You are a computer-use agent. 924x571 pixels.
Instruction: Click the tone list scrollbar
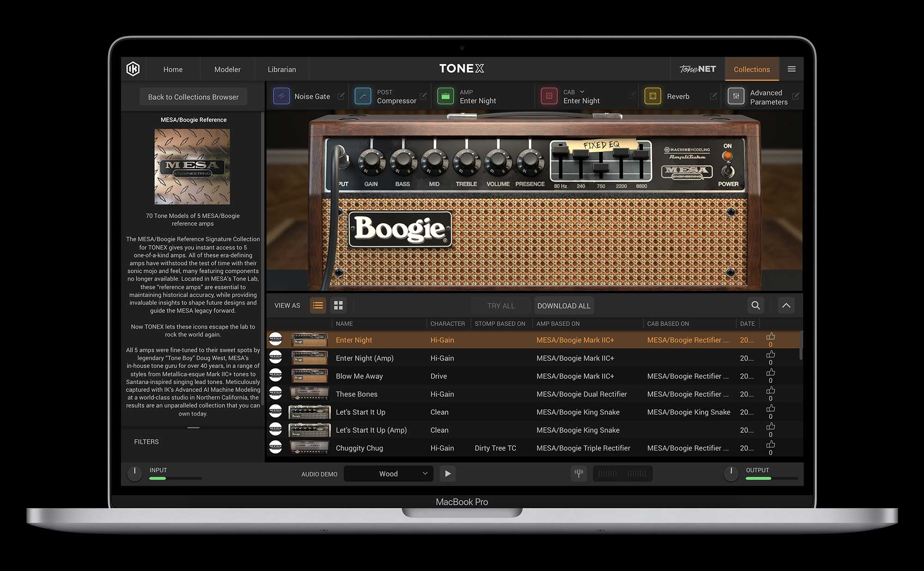[x=801, y=345]
